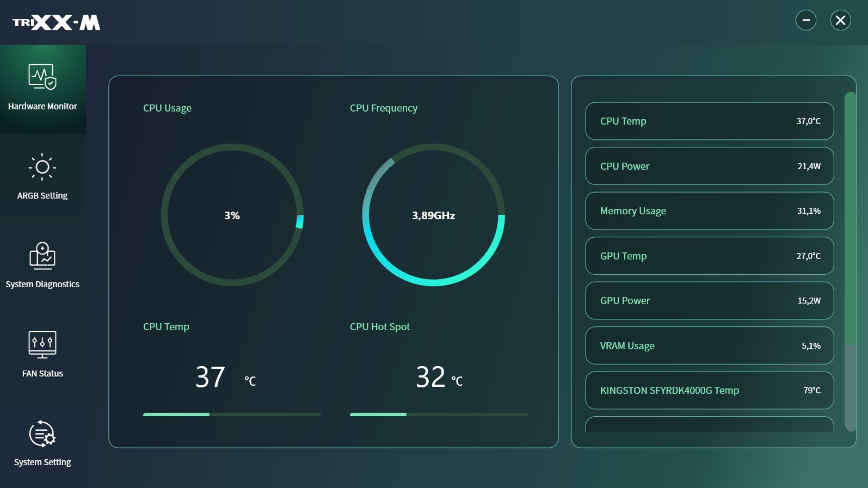
Task: Click the sensor list scrollbar
Action: 849,218
